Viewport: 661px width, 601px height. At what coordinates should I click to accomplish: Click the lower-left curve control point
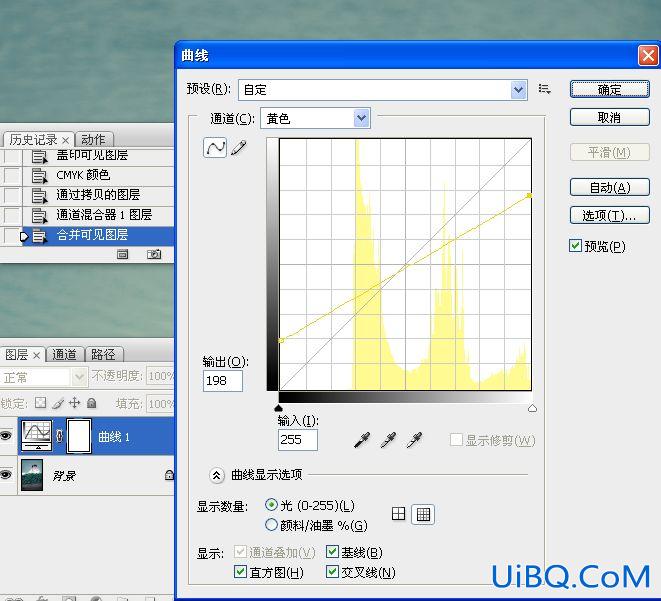tap(281, 340)
